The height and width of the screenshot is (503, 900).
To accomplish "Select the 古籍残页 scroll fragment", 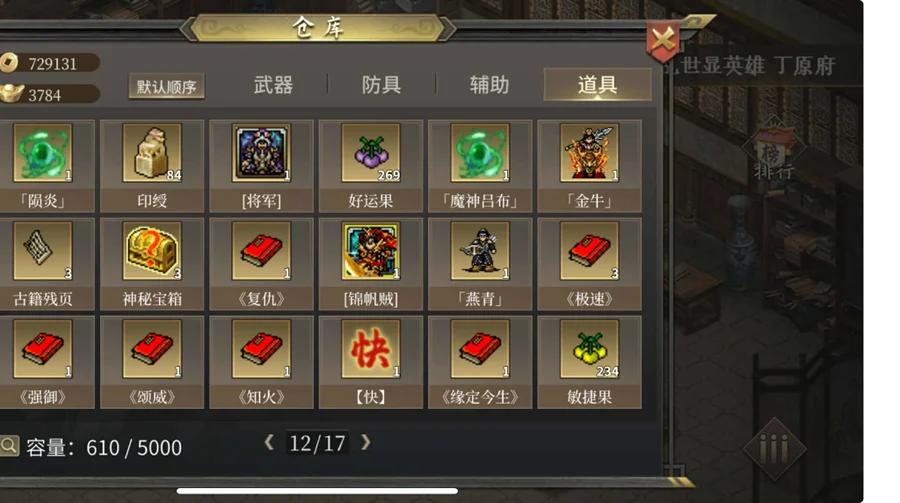I will 44,264.
